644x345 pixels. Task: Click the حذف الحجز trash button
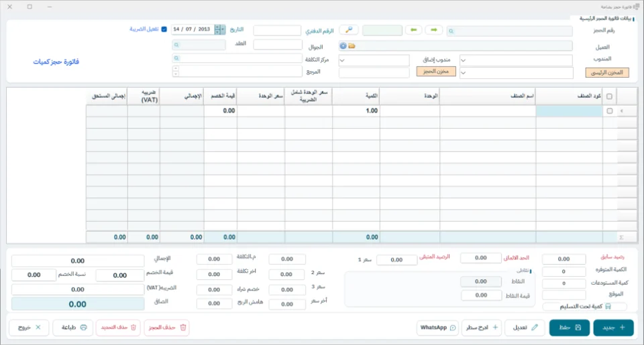tap(166, 328)
